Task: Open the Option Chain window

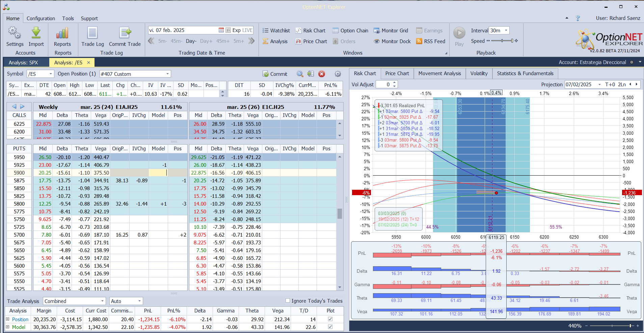Action: coord(350,31)
